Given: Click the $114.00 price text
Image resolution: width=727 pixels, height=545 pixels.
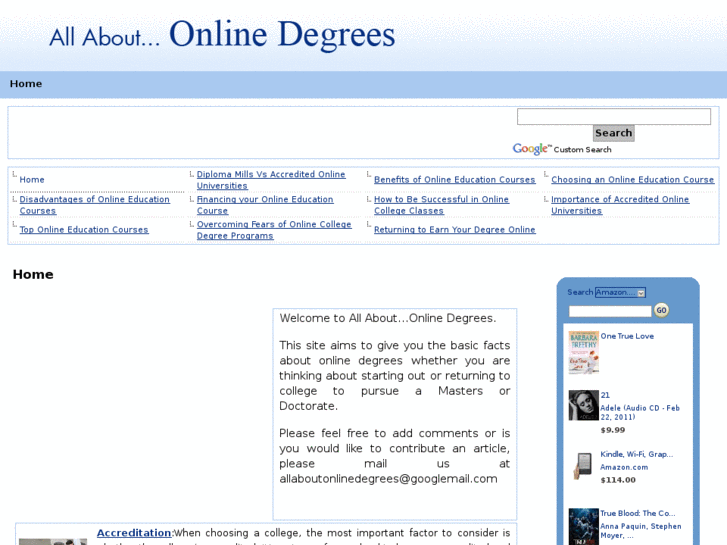Looking at the screenshot, I should 618,480.
